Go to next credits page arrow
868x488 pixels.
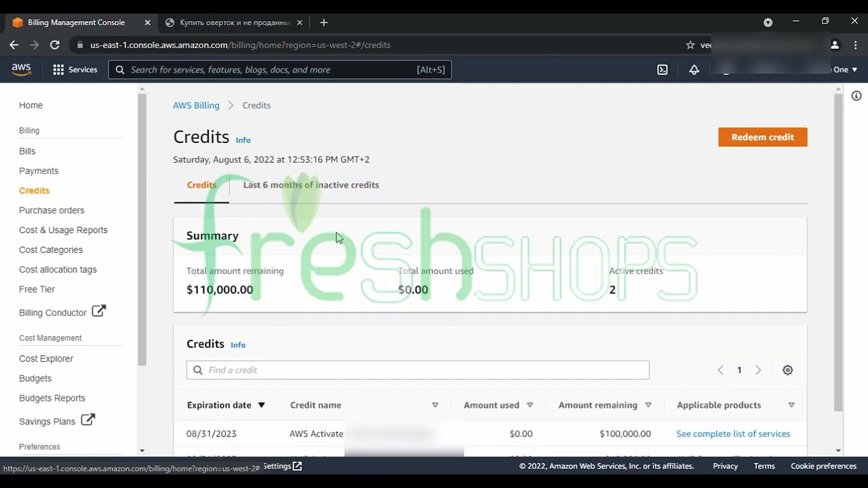[x=758, y=370]
